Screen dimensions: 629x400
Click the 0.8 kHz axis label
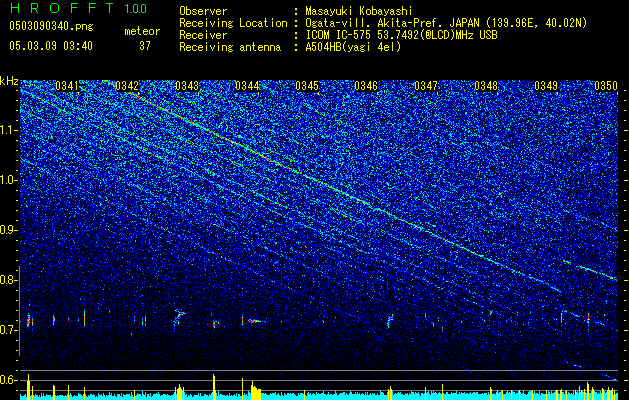click(8, 280)
